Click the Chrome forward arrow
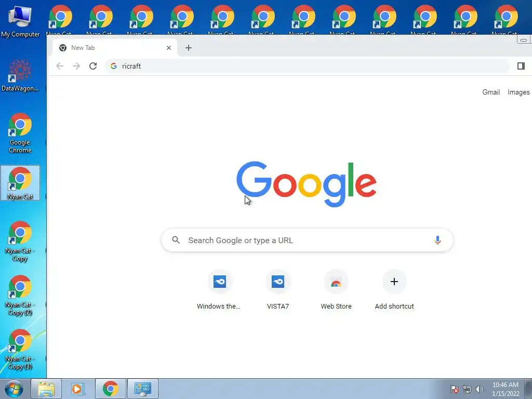 [x=76, y=66]
